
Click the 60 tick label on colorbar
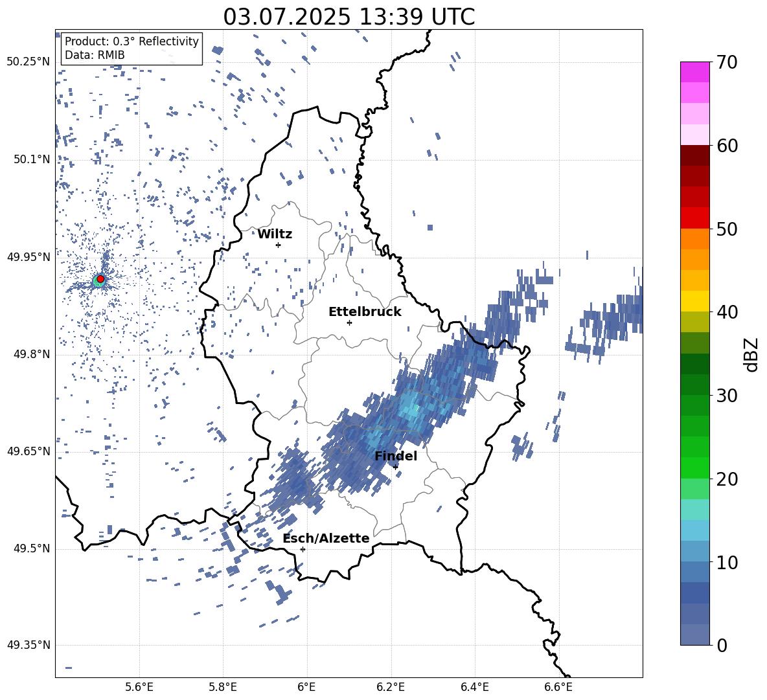[x=726, y=146]
